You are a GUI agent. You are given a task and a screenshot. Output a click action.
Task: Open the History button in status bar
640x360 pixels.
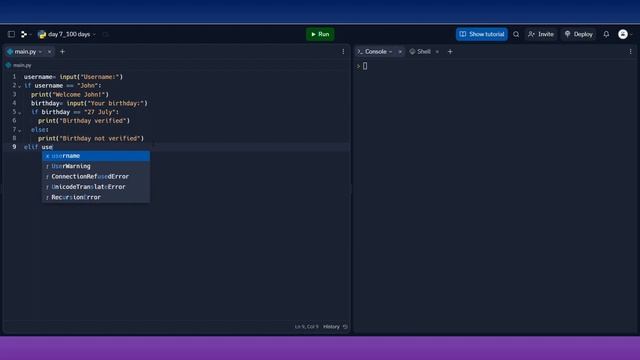(x=335, y=327)
